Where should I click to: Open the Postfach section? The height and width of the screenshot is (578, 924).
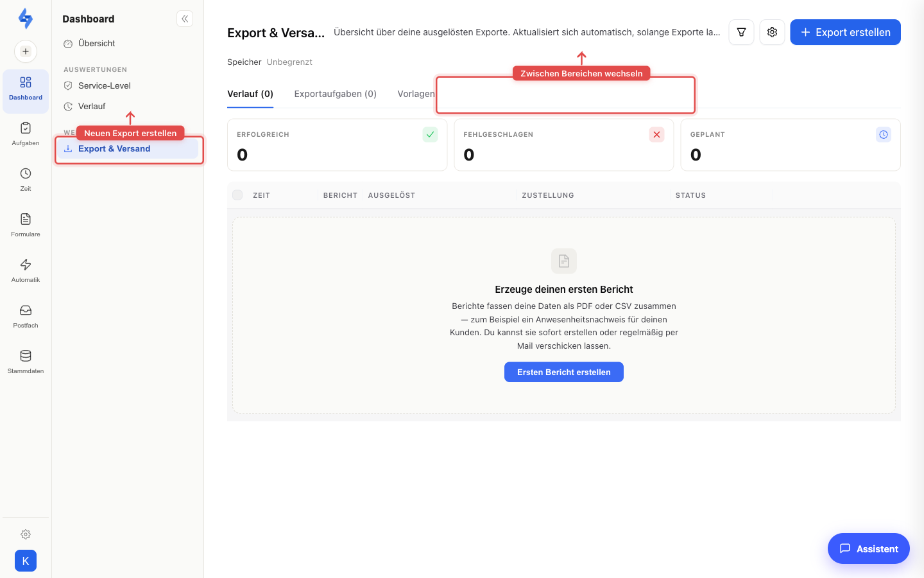pos(26,317)
